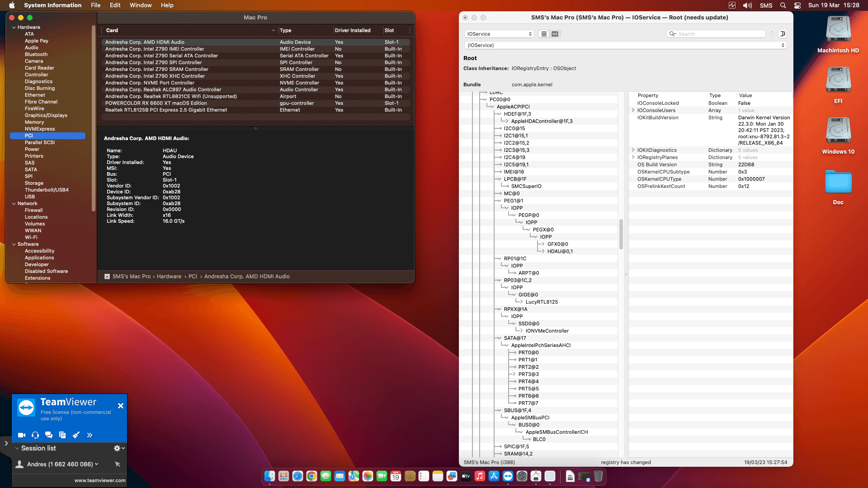Image resolution: width=868 pixels, height=488 pixels.
Task: Open the Window menu
Action: click(141, 5)
